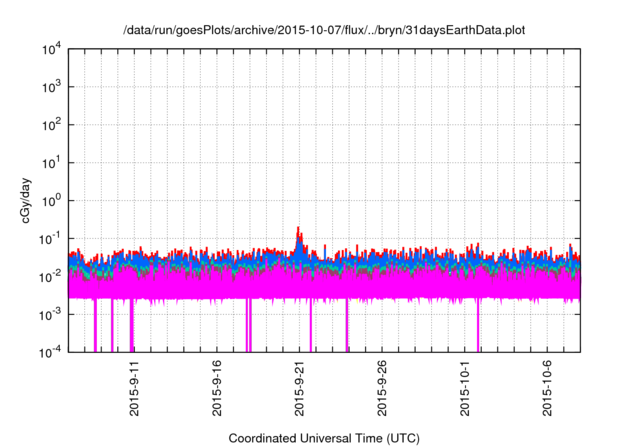Screen dimensions: 640x448
Task: Click the 10^-3 y-axis tick label
Action: [x=50, y=315]
